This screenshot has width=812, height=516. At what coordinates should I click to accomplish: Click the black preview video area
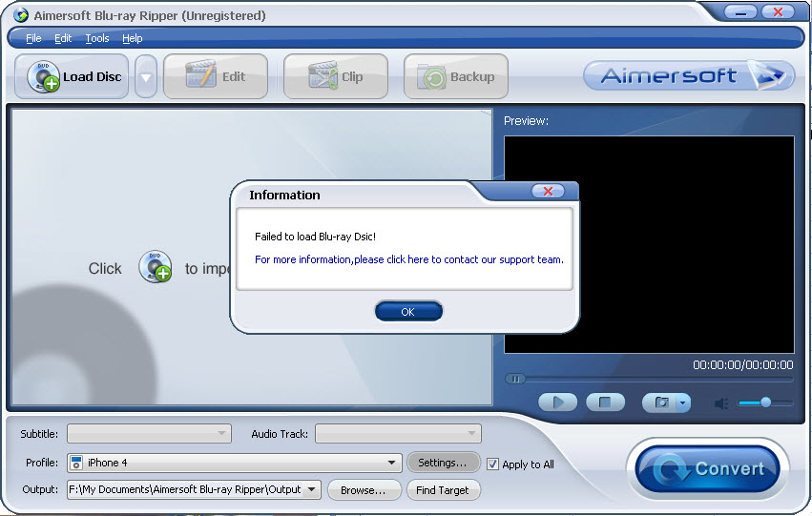[x=650, y=245]
